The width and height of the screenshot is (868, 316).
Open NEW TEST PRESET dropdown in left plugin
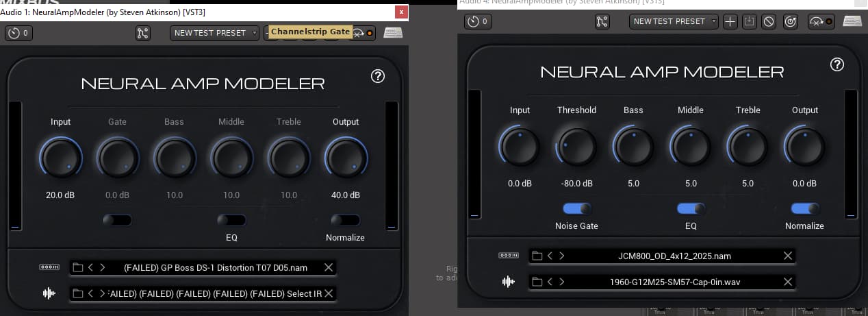(216, 33)
